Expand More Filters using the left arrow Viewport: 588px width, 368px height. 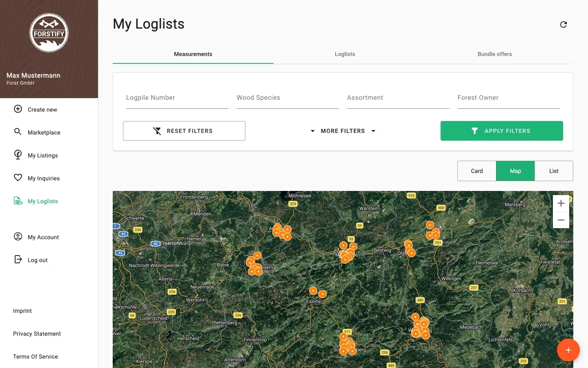click(x=313, y=131)
